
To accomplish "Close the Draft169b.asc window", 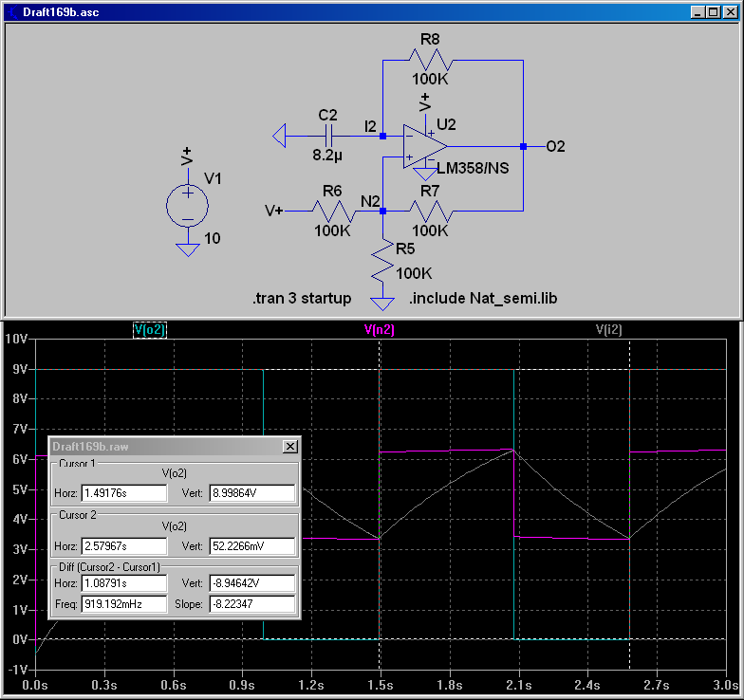I will 731,11.
